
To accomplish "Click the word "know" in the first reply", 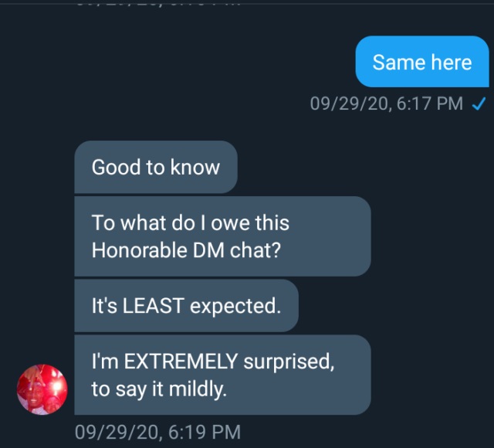I will (195, 167).
